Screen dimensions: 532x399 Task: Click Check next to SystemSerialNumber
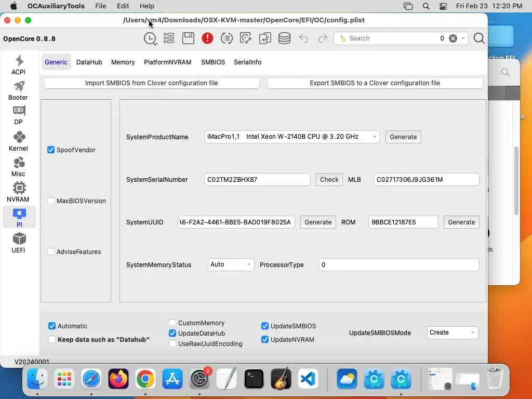coord(329,179)
